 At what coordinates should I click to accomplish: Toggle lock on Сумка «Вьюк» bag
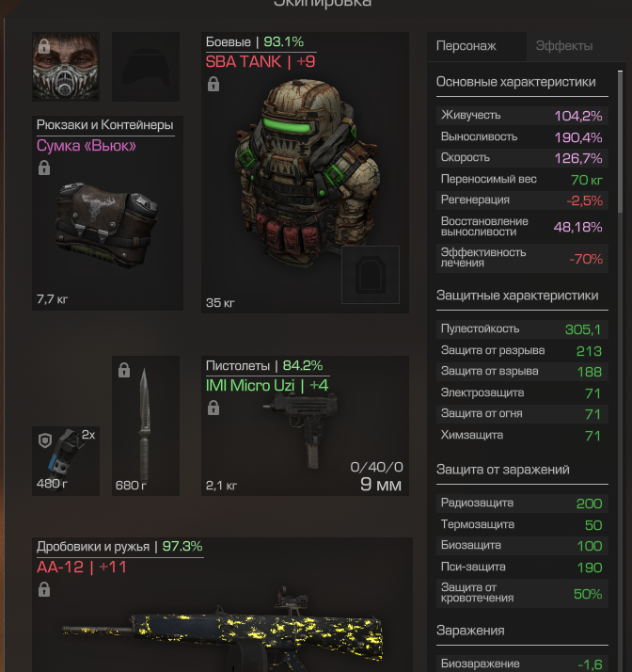(44, 168)
